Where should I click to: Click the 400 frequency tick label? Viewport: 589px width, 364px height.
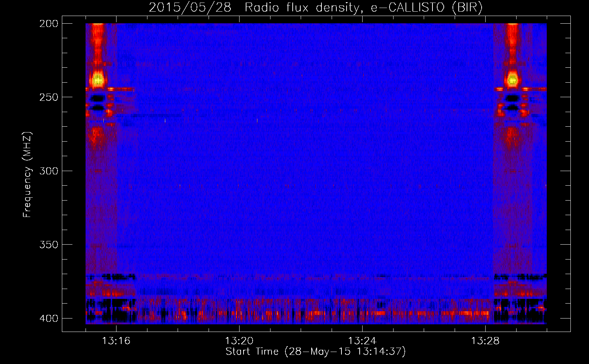point(49,318)
